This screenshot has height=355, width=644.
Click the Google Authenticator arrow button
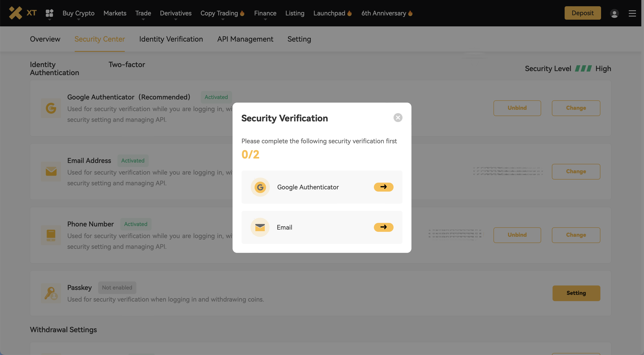[x=383, y=187]
